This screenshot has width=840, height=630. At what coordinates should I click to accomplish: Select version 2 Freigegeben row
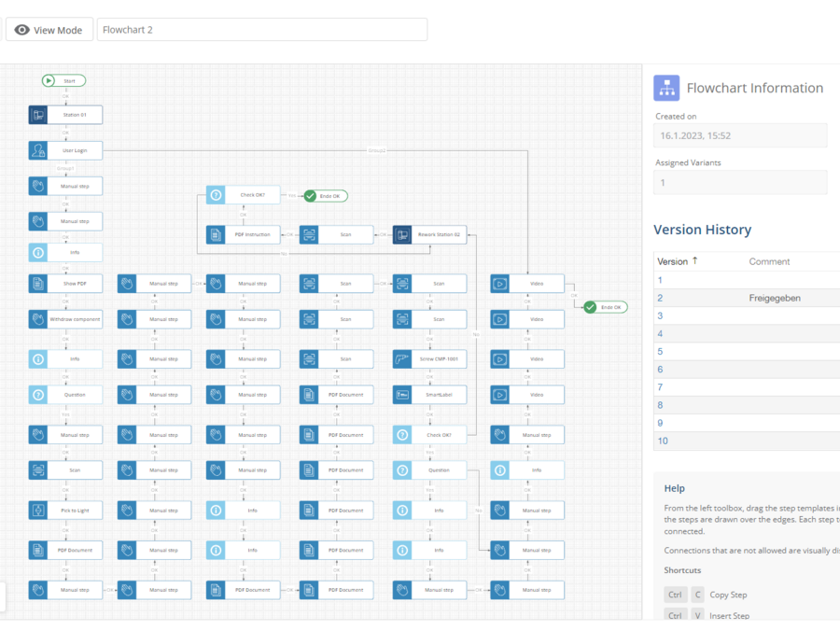click(747, 298)
